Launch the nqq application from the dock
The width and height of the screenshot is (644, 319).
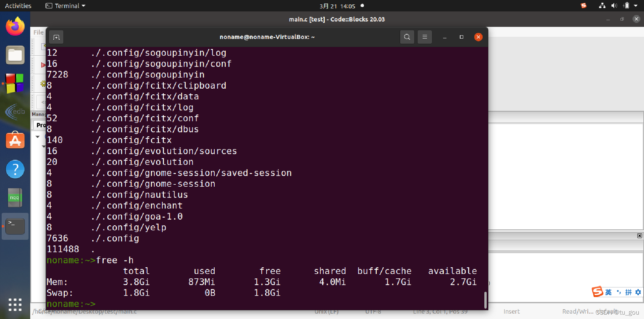[15, 197]
